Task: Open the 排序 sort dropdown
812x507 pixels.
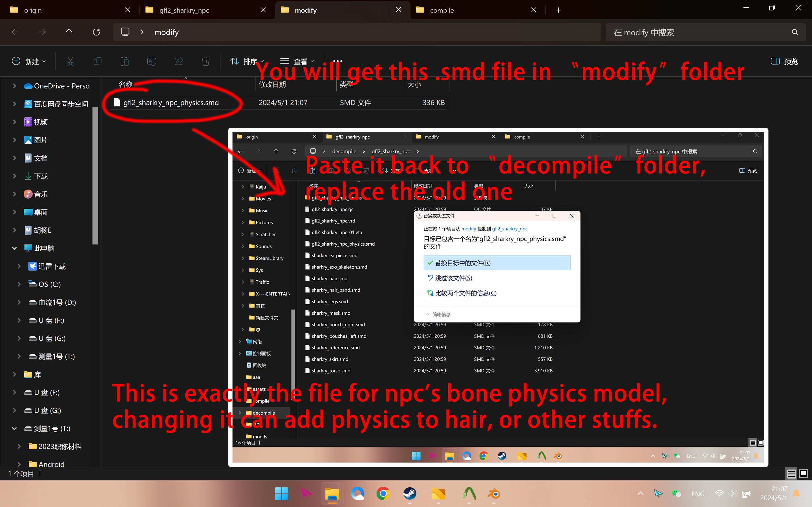Action: (x=247, y=61)
